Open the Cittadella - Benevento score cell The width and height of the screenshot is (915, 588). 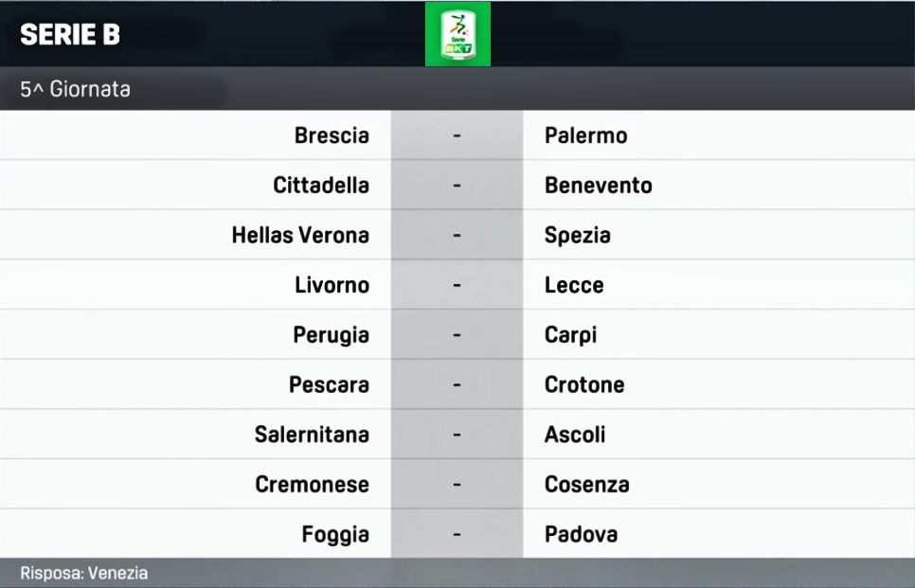pyautogui.click(x=457, y=185)
